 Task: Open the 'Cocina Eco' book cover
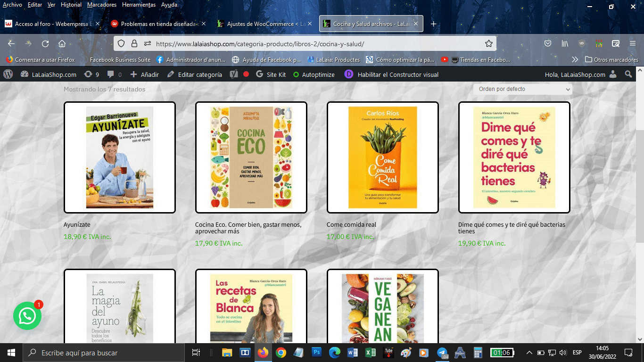251,157
